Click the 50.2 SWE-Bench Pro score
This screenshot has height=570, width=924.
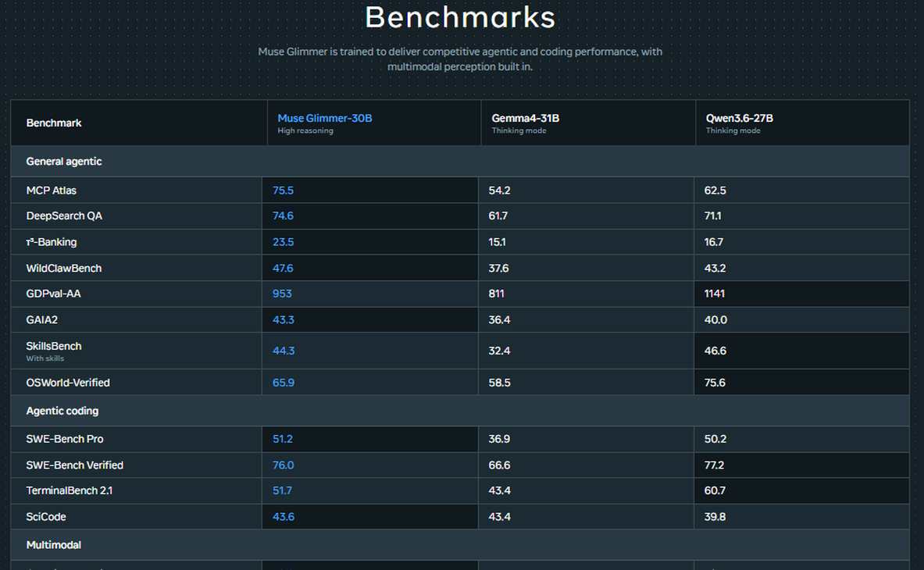[715, 439]
